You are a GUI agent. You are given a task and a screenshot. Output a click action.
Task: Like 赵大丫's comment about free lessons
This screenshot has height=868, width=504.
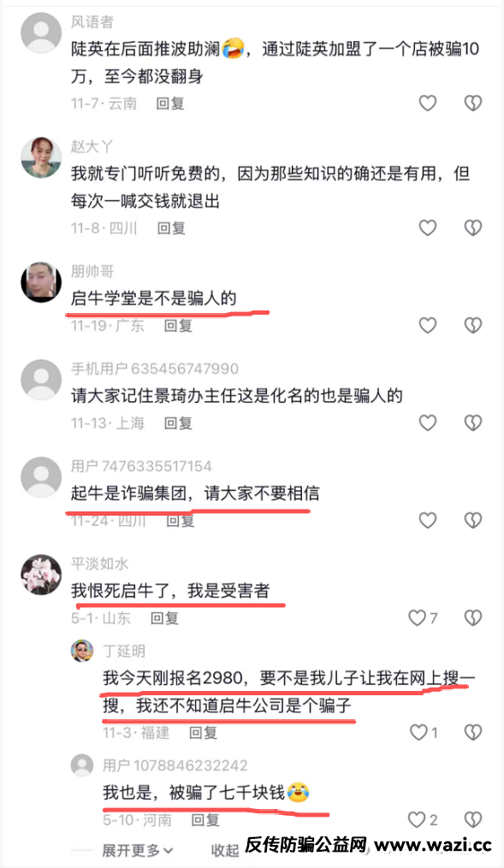click(428, 227)
